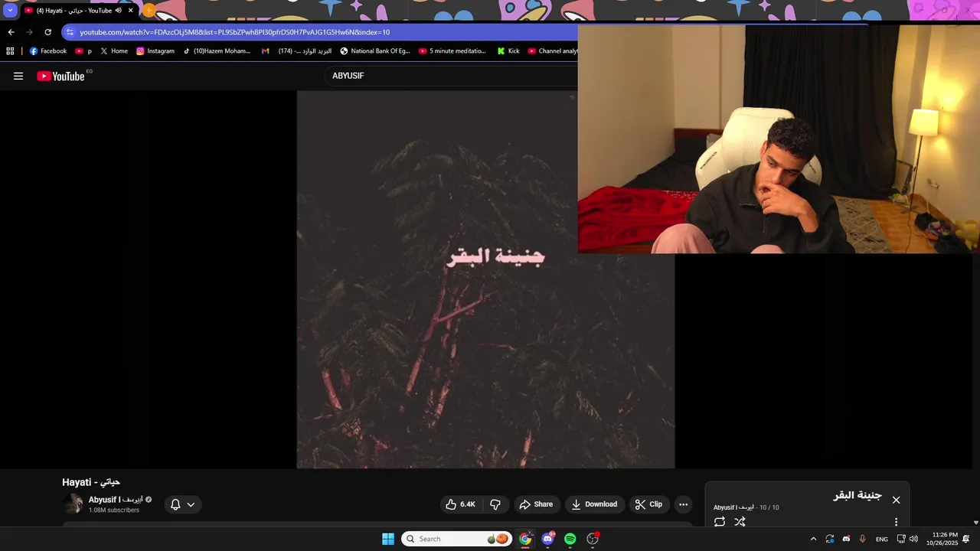The width and height of the screenshot is (980, 551).
Task: Open the Kick bookmark
Action: click(x=508, y=51)
